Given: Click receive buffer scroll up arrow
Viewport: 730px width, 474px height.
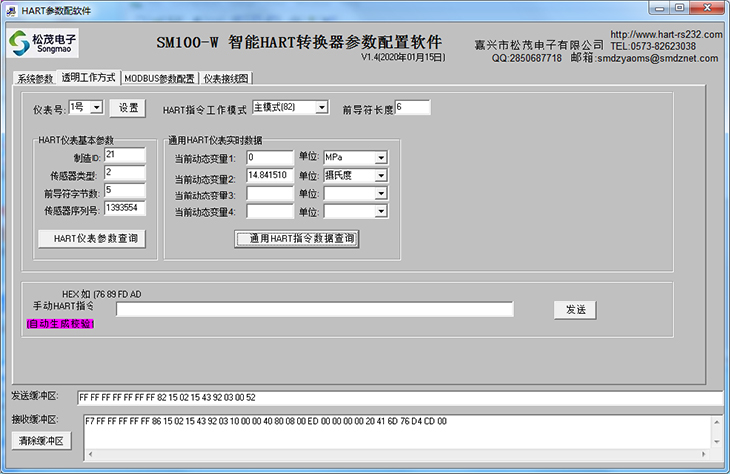Looking at the screenshot, I should (716, 422).
